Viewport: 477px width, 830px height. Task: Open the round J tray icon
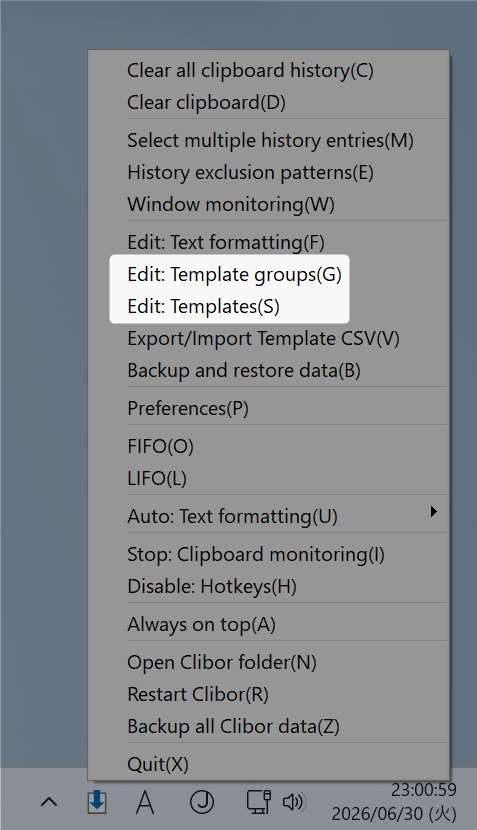pyautogui.click(x=202, y=802)
